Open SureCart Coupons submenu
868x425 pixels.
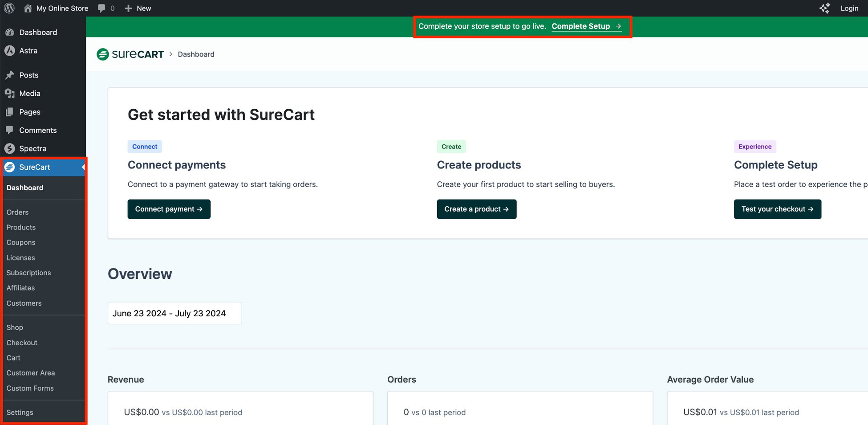(21, 242)
